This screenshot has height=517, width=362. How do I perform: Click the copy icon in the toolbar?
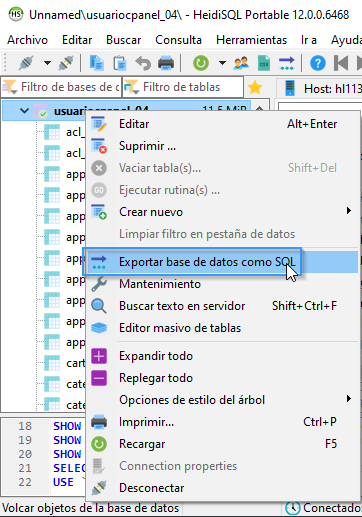pyautogui.click(x=96, y=63)
